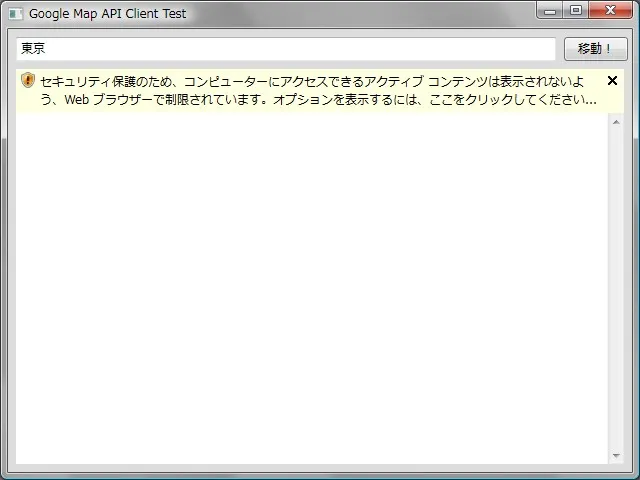Close the Google Map API Client window
The image size is (640, 480).
tap(609, 11)
